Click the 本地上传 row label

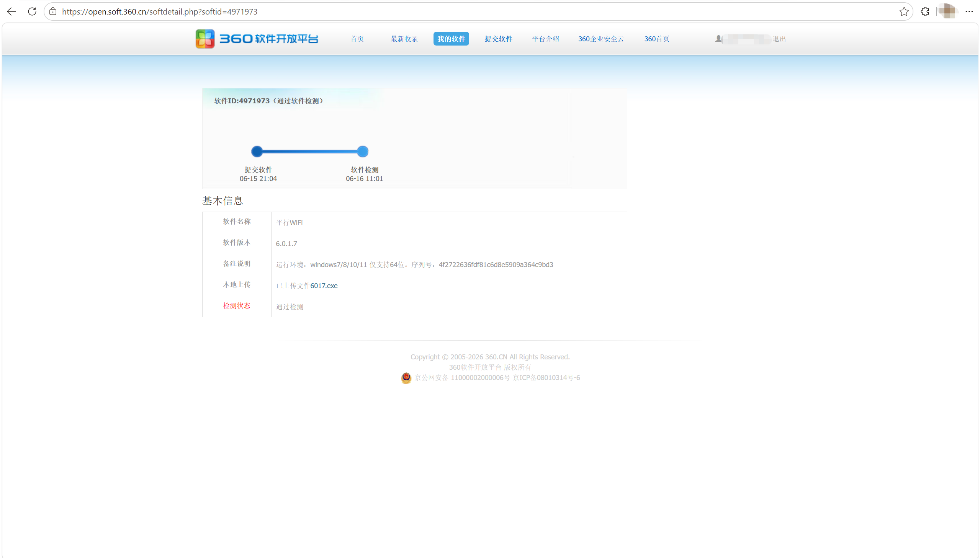[237, 284]
